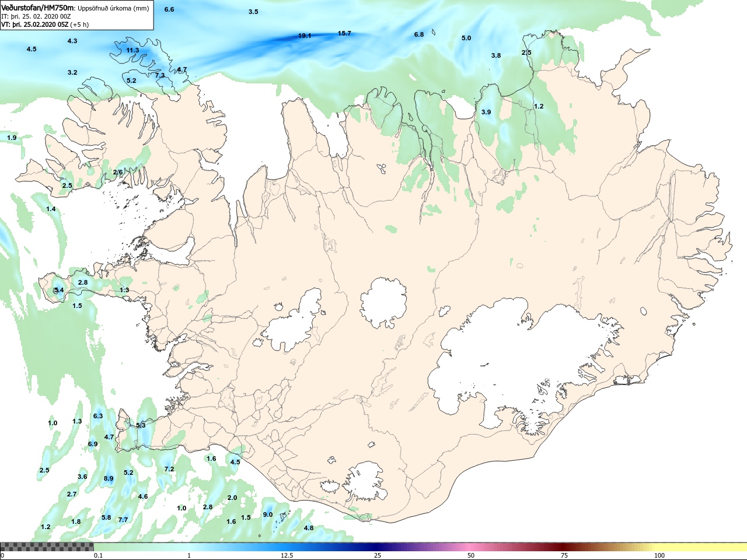Click the 0.1 tick on the color scale
The image size is (747, 560).
click(x=99, y=555)
